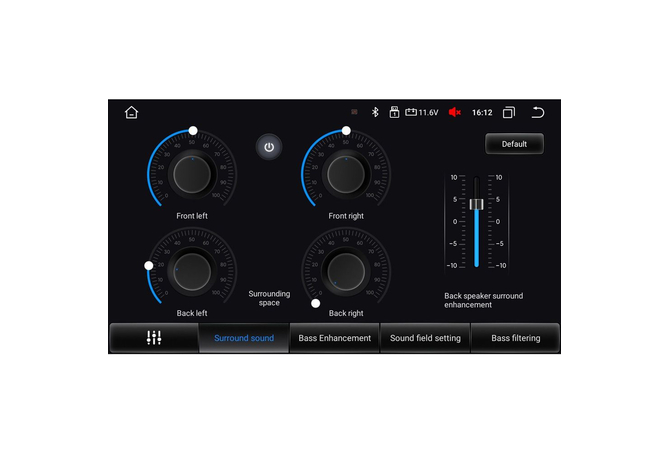Viewport: 670px width, 453px height.
Task: Switch to the Surround sound tab
Action: [244, 338]
